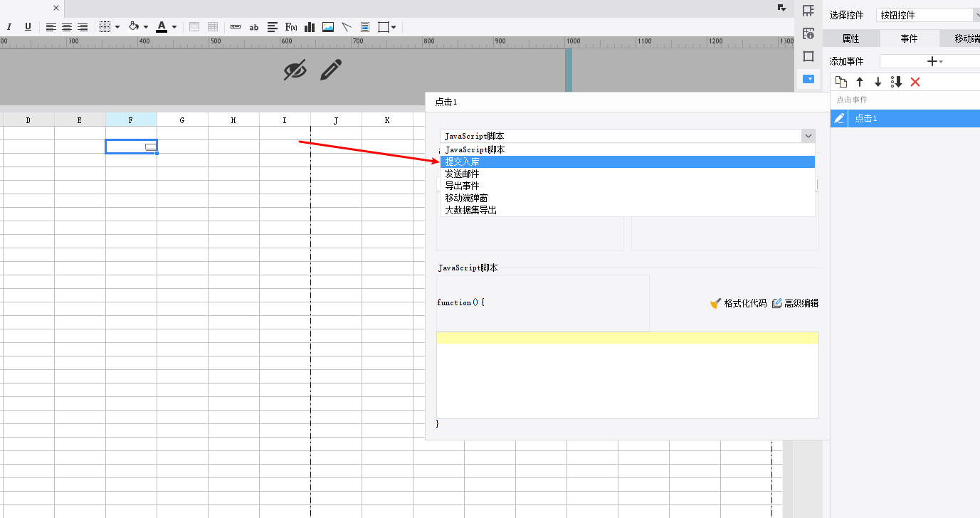Toggle italic formatting
The width and height of the screenshot is (980, 518).
tap(9, 27)
